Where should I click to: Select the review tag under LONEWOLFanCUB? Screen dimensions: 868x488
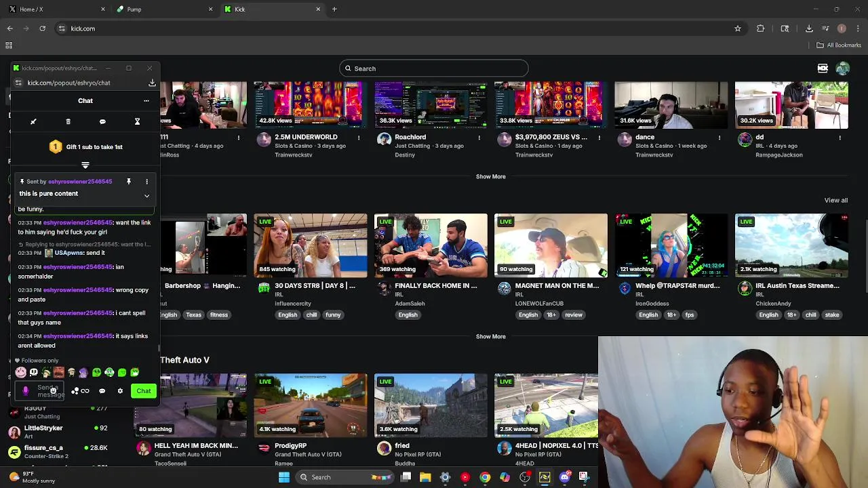tap(574, 314)
